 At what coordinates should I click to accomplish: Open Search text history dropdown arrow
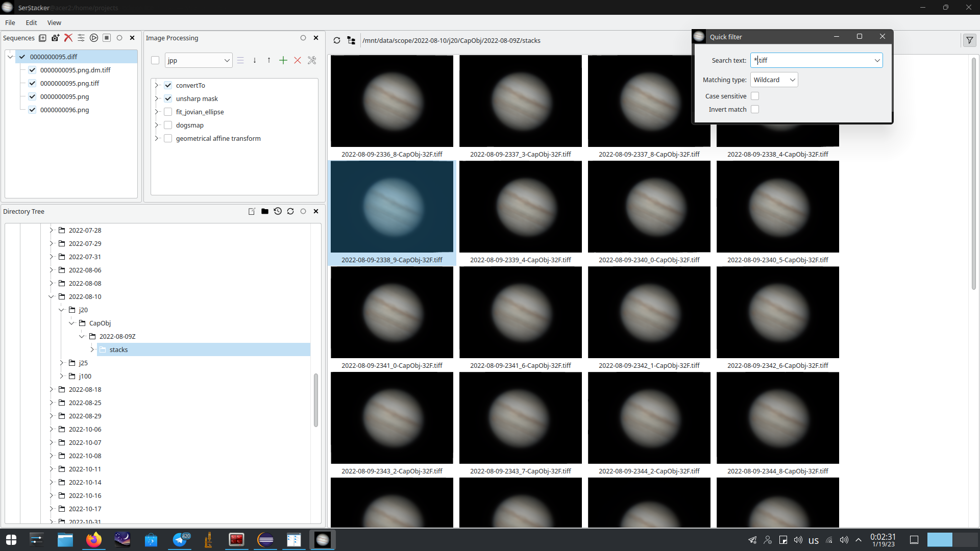(877, 60)
